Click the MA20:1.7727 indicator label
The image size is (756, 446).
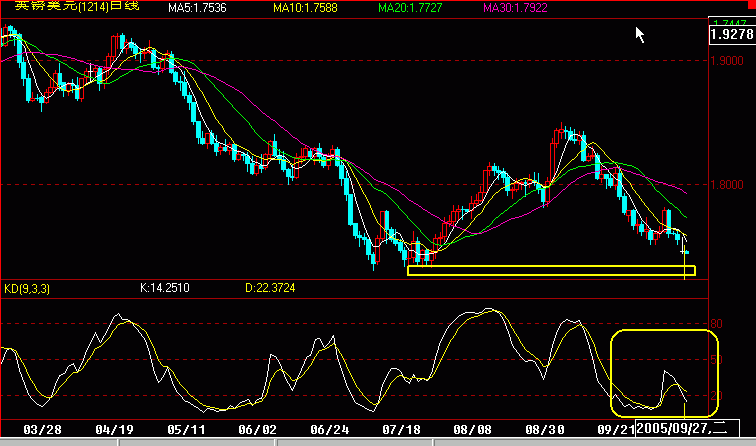[410, 8]
